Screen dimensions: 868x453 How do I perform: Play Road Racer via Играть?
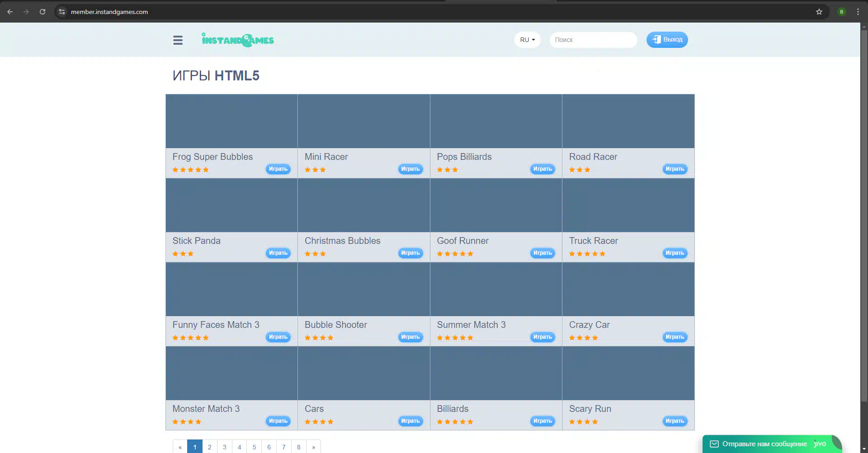pyautogui.click(x=675, y=169)
